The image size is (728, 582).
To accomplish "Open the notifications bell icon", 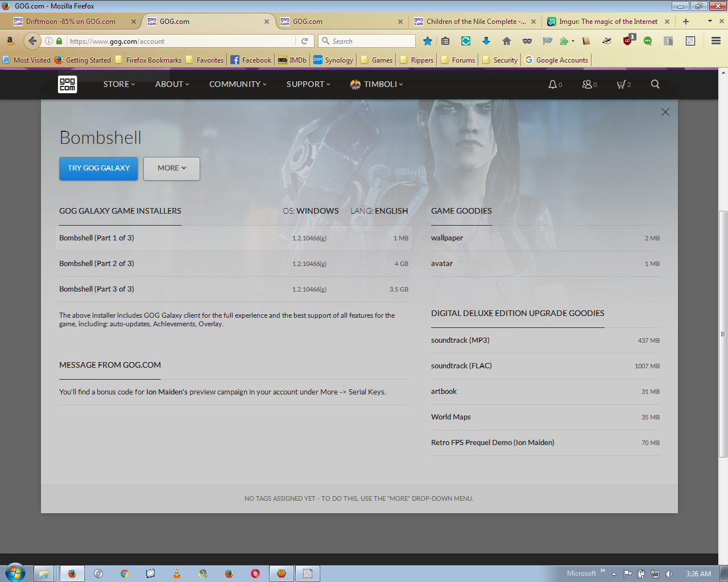I will click(x=552, y=84).
